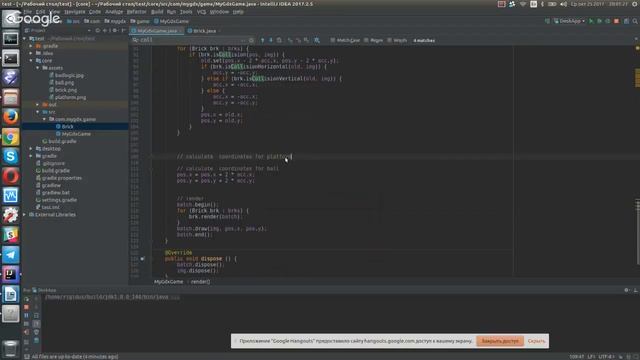Image resolution: width=640 pixels, height=360 pixels.
Task: Expand the out folder
Action: 38,104
